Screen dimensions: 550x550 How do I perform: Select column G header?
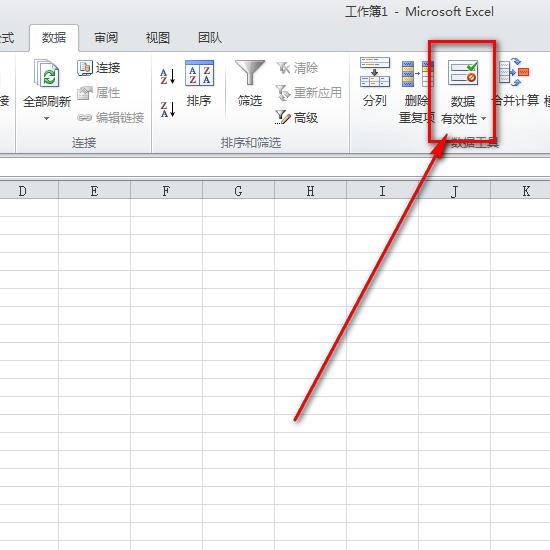(x=238, y=191)
